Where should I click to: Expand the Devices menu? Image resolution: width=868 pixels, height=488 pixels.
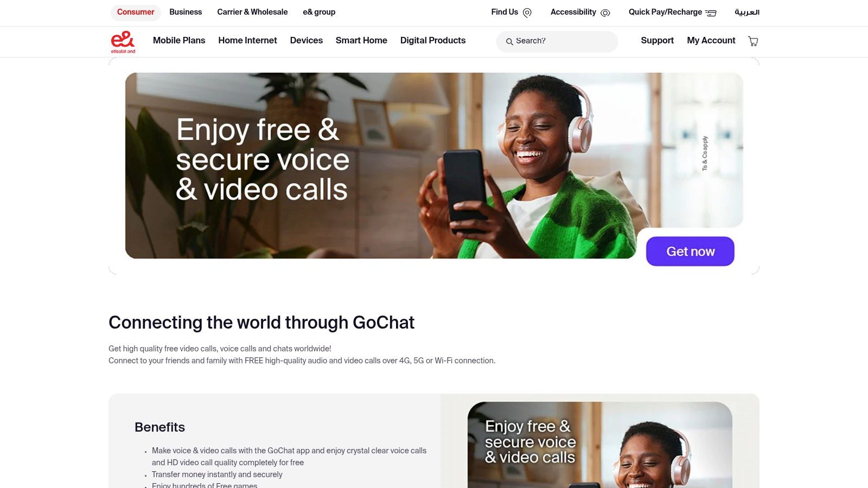[307, 40]
